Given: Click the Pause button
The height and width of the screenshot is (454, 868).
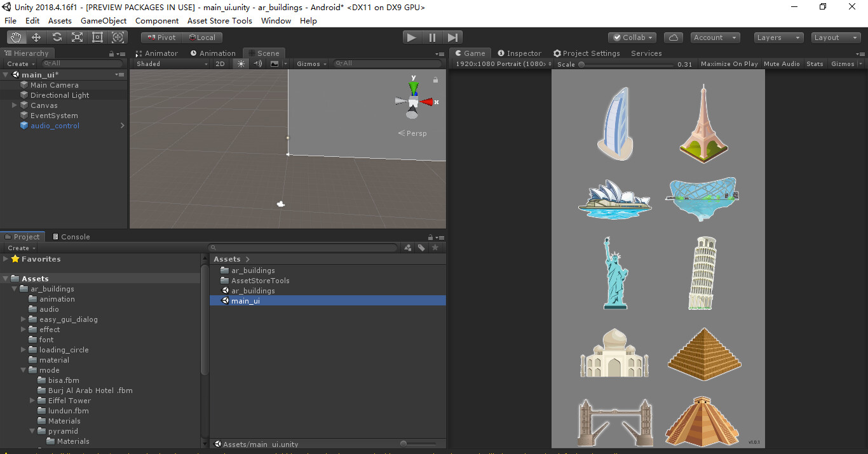Looking at the screenshot, I should coord(432,37).
